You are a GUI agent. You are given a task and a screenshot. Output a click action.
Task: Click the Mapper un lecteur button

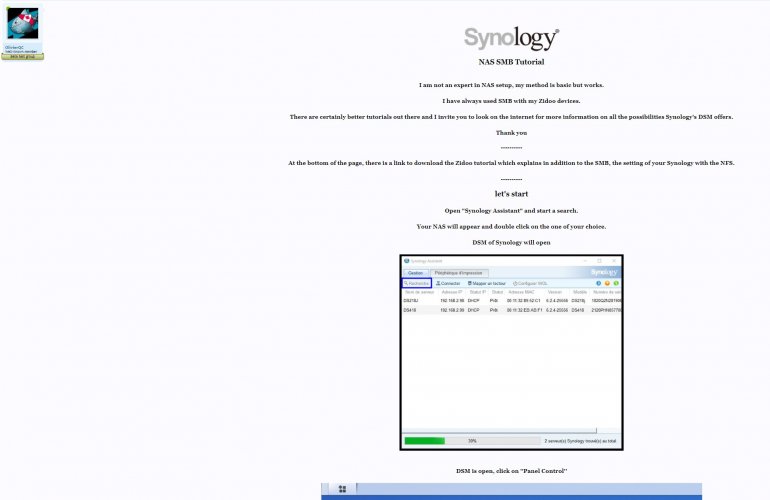[487, 283]
